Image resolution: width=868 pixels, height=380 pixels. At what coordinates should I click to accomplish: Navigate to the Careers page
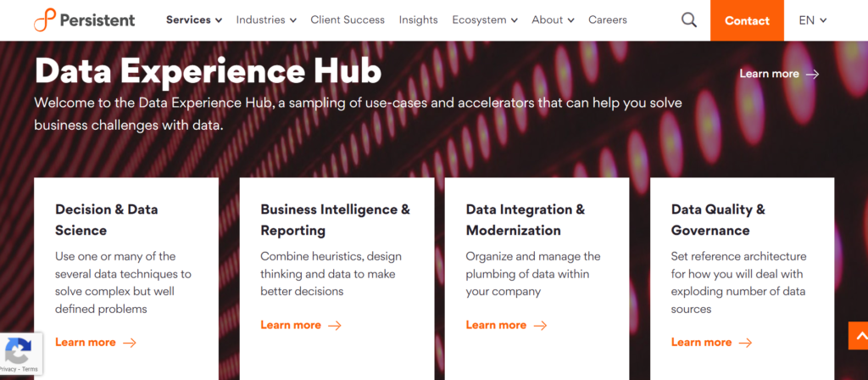608,20
